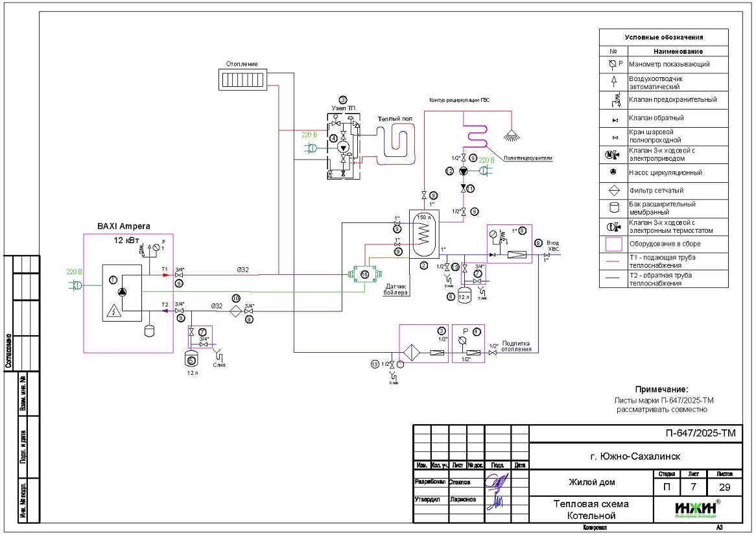
Task: Select the recirculation pump numbered 12
Action: 463,171
